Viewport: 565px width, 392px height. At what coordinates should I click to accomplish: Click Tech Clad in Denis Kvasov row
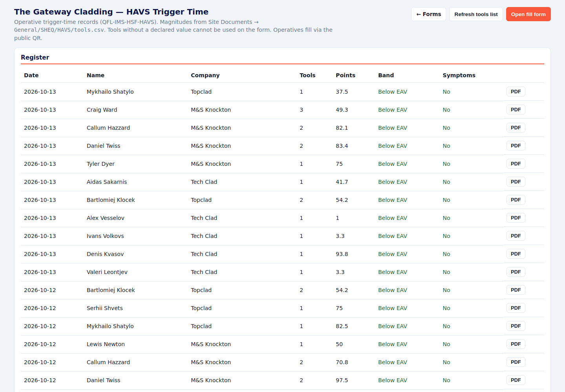(x=204, y=254)
